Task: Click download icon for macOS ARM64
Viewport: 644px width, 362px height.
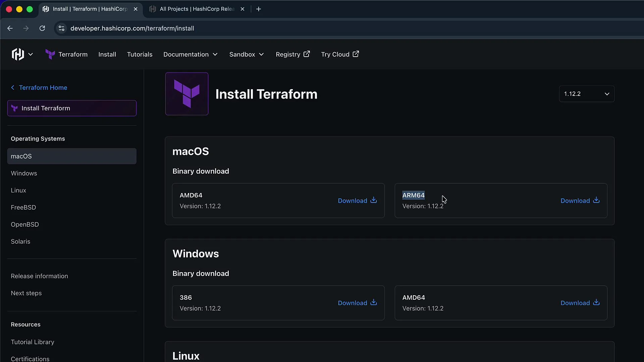Action: (596, 200)
